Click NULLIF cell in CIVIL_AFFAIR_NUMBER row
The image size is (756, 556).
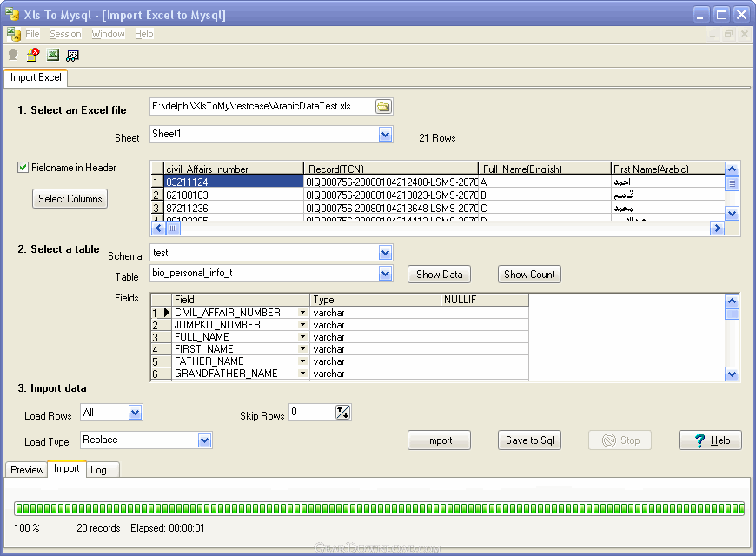pos(485,313)
